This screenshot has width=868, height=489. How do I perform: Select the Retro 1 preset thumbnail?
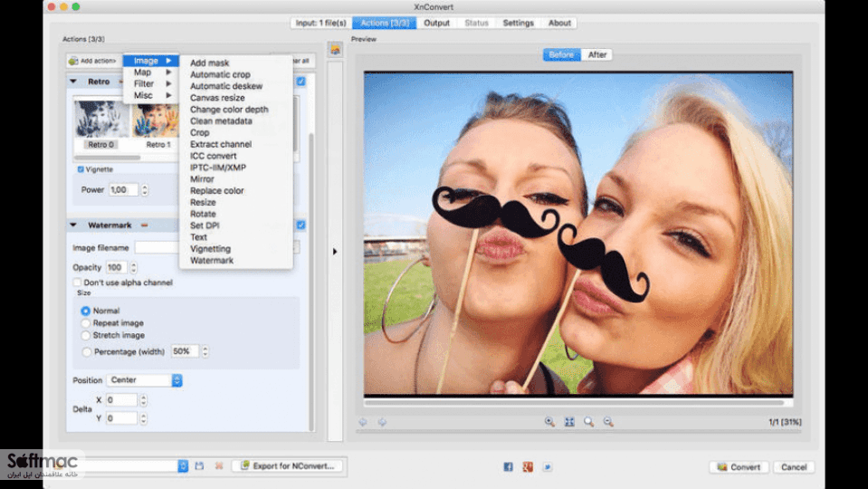point(157,125)
